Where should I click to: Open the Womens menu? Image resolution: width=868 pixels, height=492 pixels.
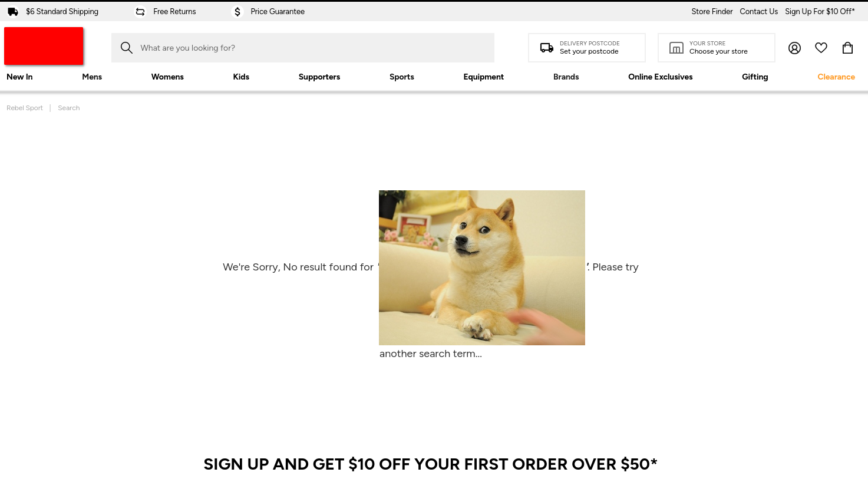coord(167,77)
